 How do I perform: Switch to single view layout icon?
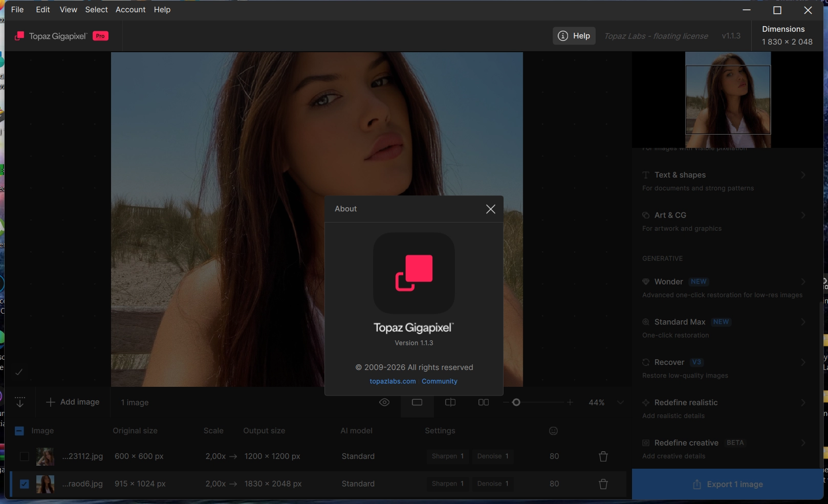click(x=417, y=403)
